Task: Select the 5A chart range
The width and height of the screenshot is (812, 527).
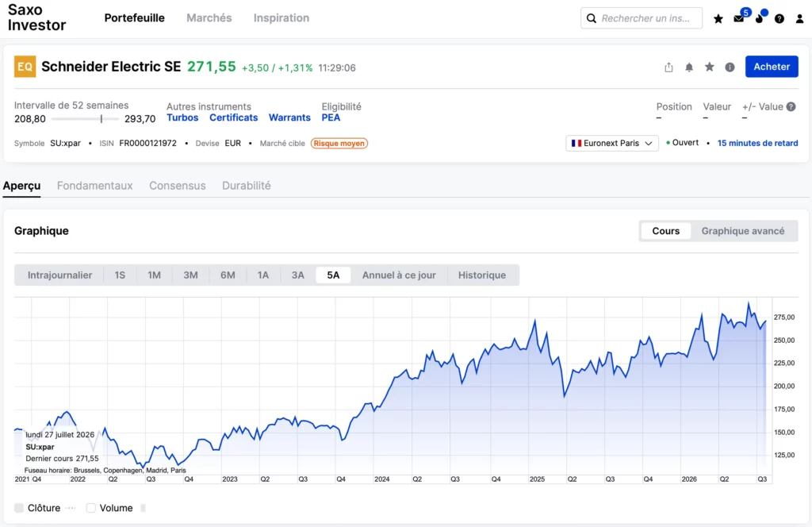Action: pos(333,275)
